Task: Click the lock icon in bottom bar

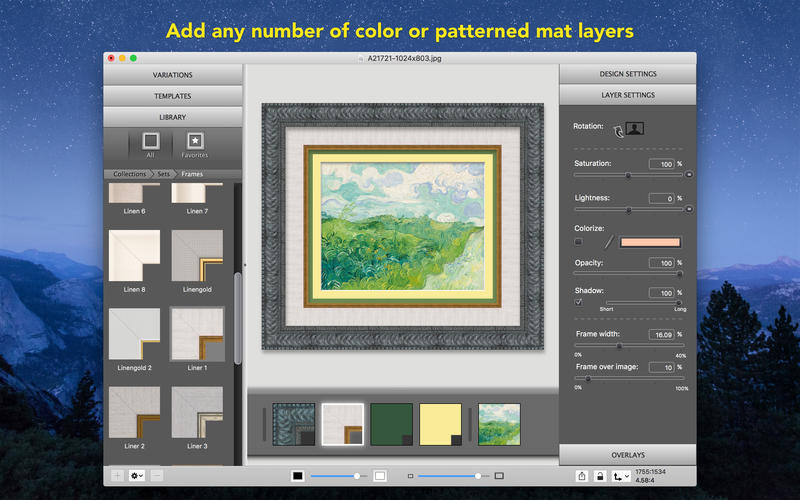Action: 600,476
